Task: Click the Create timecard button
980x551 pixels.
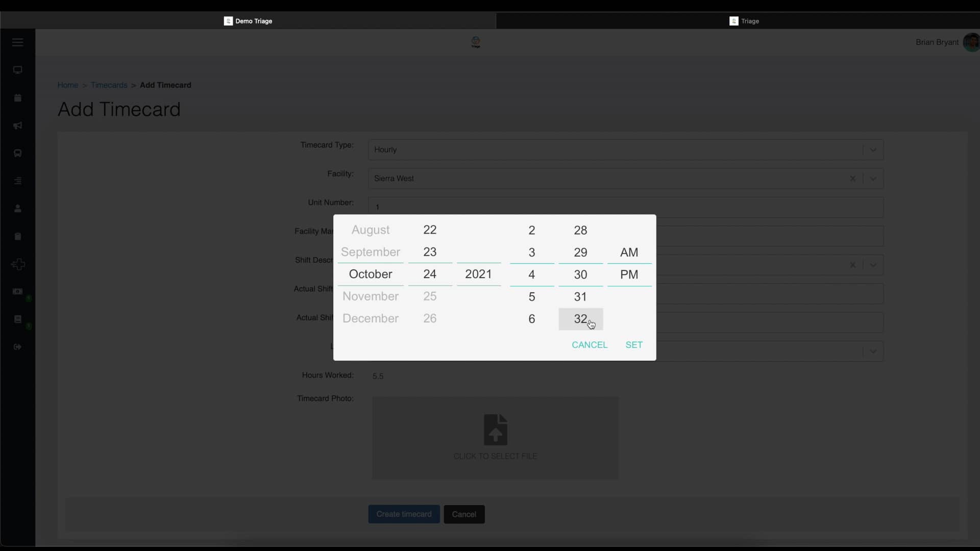Action: click(404, 514)
